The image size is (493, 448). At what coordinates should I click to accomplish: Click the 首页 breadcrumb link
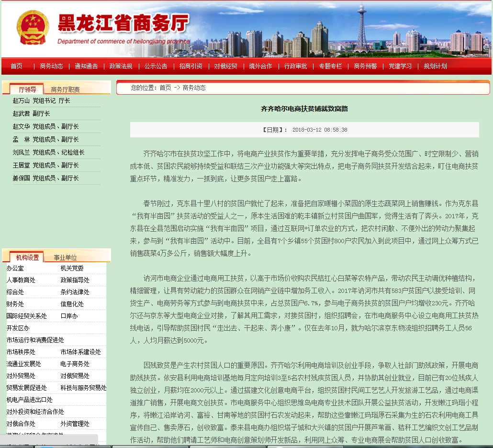coord(166,88)
